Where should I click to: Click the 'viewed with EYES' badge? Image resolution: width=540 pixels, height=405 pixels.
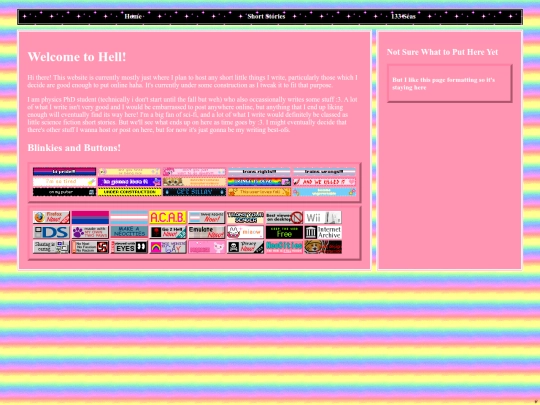pyautogui.click(x=129, y=247)
